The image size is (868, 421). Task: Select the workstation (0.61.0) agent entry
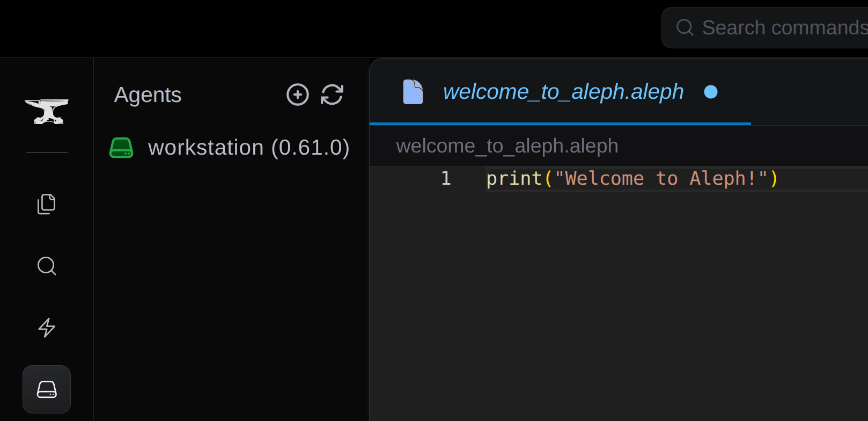click(248, 148)
